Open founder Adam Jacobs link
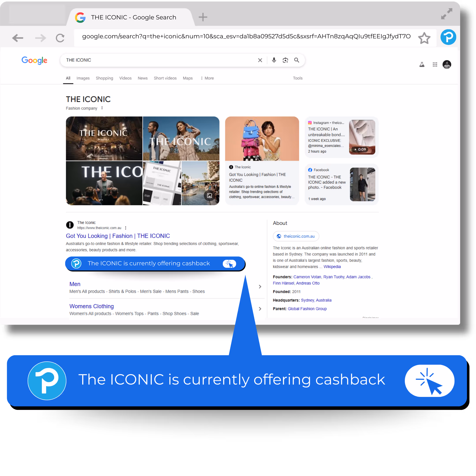476x476 pixels. tap(358, 277)
